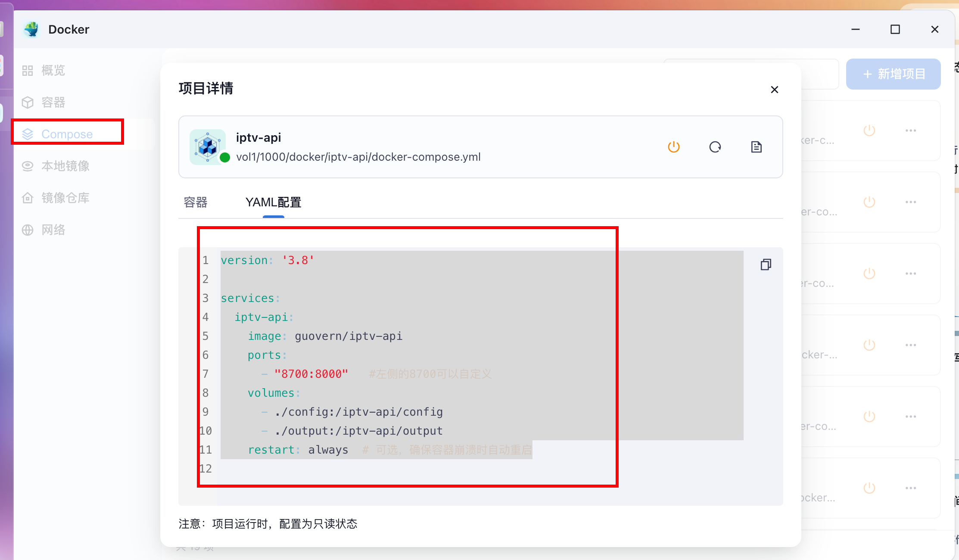This screenshot has height=560, width=959.
Task: Click the 网络 globe icon
Action: pos(28,230)
